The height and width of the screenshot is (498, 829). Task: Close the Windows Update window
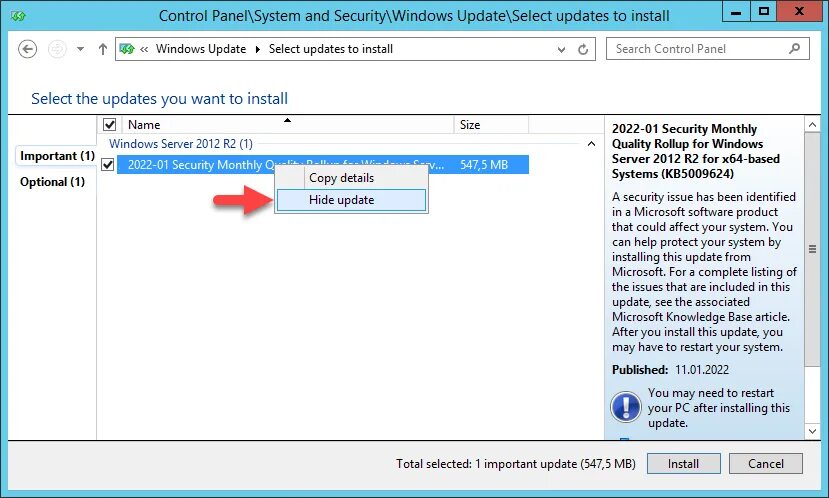(x=799, y=12)
